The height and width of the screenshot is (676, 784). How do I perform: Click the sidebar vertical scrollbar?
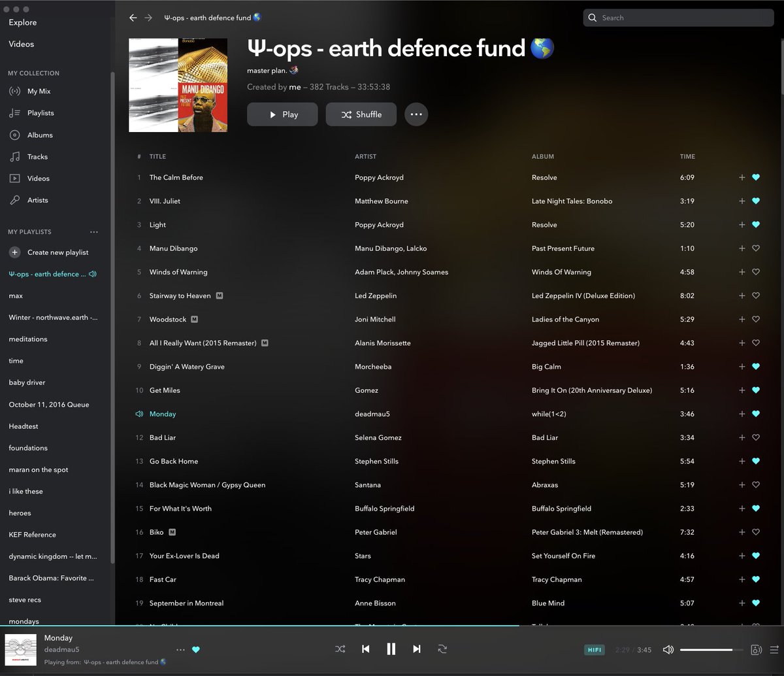coord(113,317)
